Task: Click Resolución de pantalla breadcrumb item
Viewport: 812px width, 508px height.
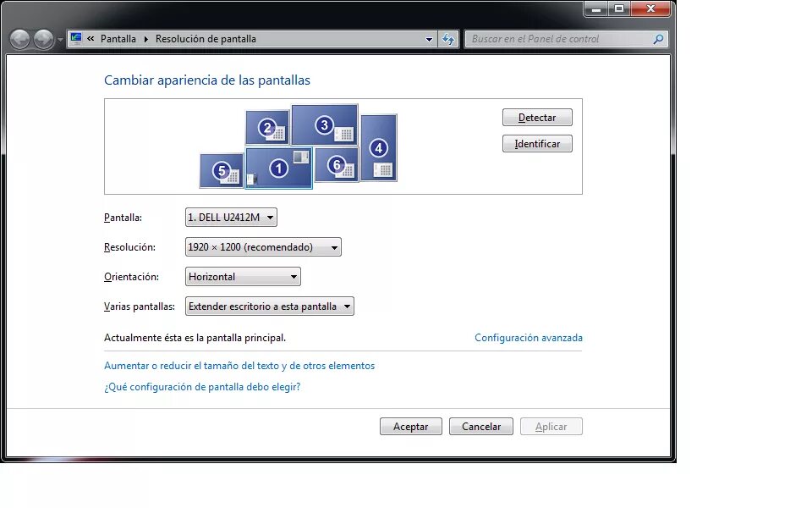Action: point(206,39)
